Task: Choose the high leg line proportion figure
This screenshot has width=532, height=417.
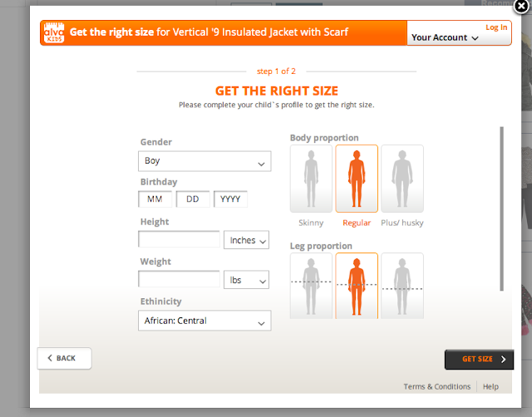Action: (311, 286)
